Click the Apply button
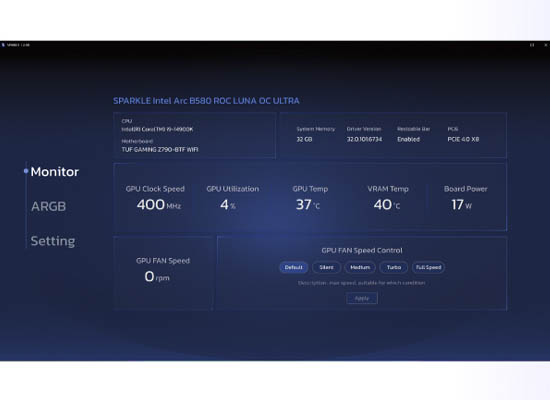550x400 pixels. (x=362, y=298)
